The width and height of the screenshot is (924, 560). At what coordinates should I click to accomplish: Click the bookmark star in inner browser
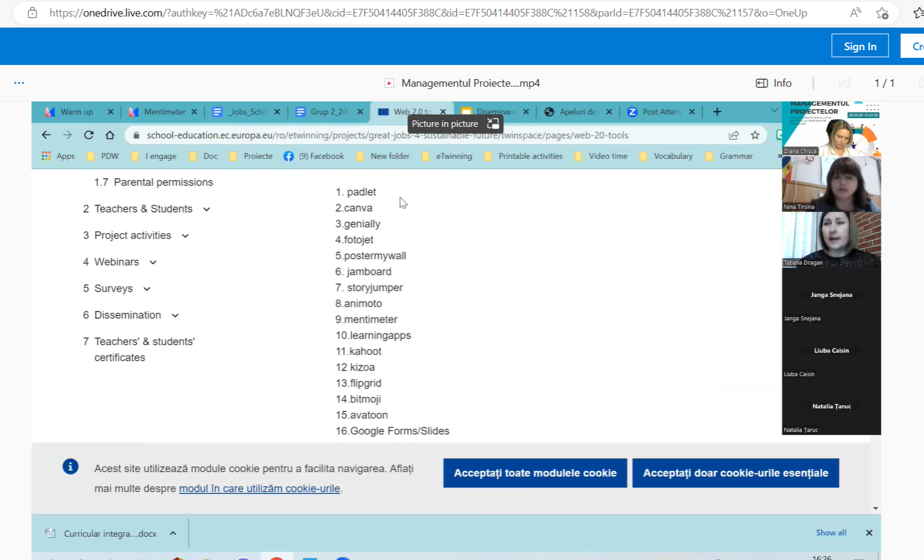click(x=755, y=135)
